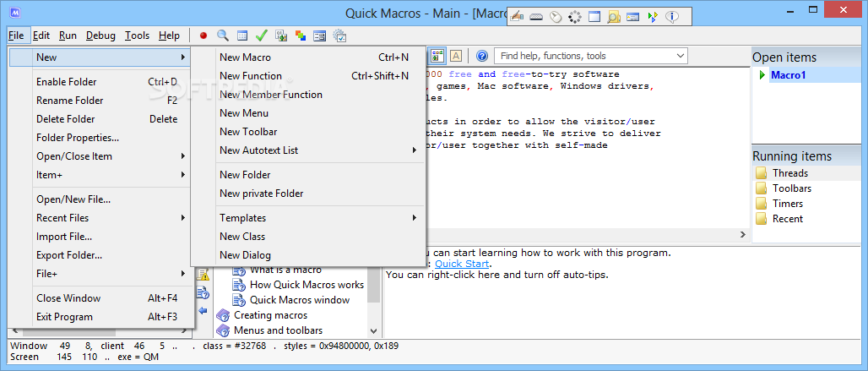Click the warning scroll icon in left strip

[x=203, y=275]
